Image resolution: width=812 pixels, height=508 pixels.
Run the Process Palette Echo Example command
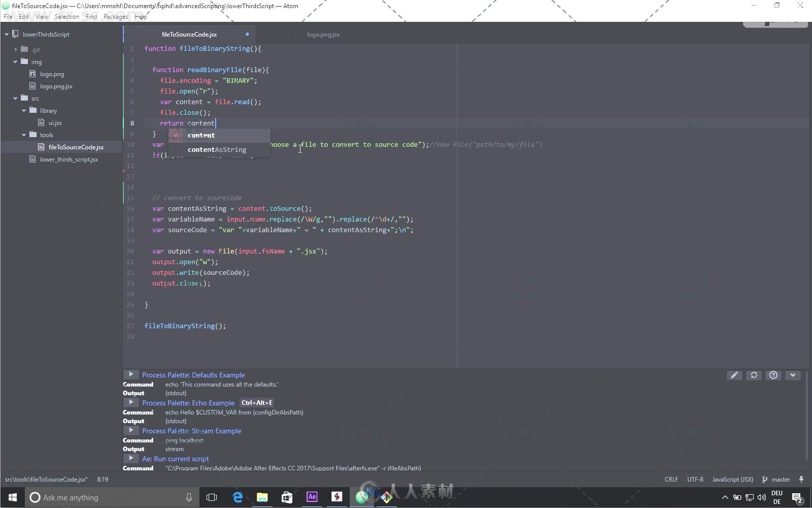[x=131, y=402]
